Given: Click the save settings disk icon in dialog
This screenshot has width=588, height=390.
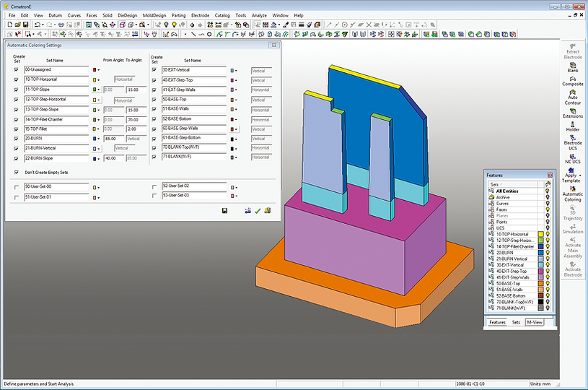Looking at the screenshot, I should pos(224,211).
